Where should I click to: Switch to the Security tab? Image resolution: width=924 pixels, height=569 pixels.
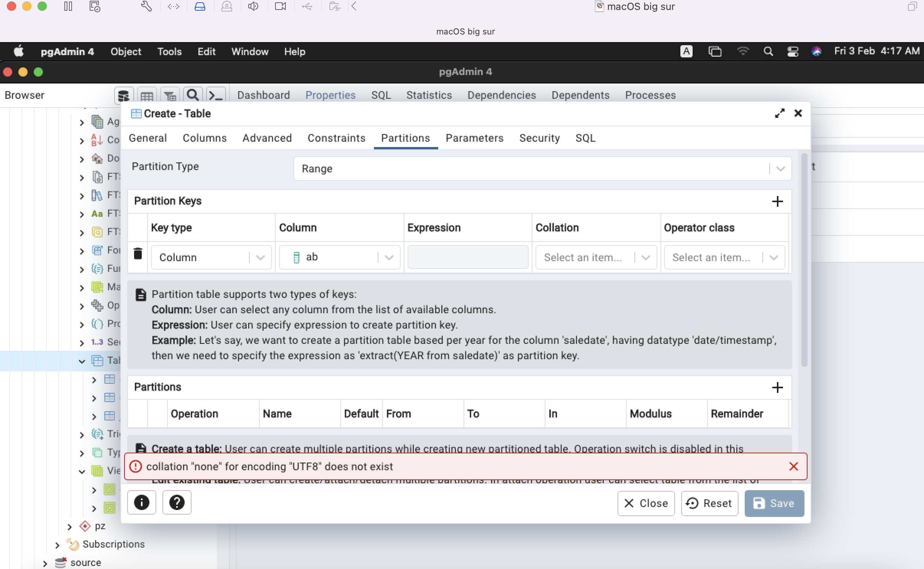point(539,138)
